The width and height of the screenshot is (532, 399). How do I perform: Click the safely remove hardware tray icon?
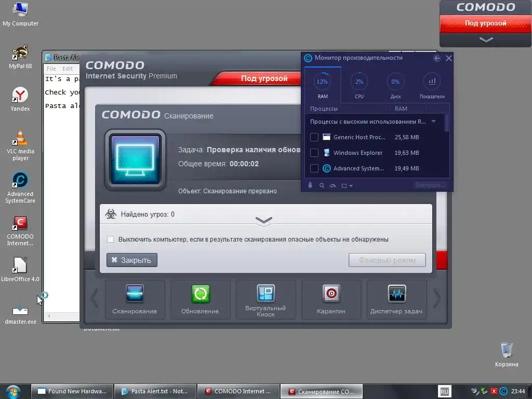point(485,392)
